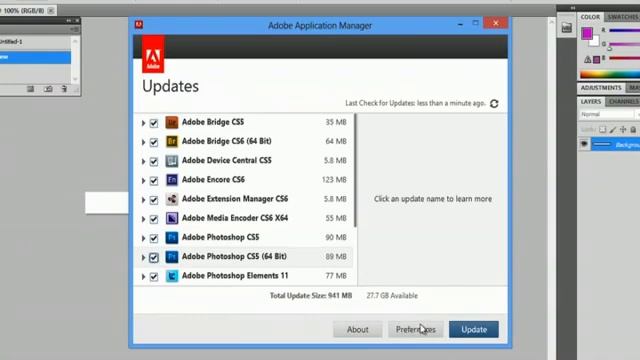Lock image pixels in Layers panel
The width and height of the screenshot is (640, 360).
click(x=613, y=130)
